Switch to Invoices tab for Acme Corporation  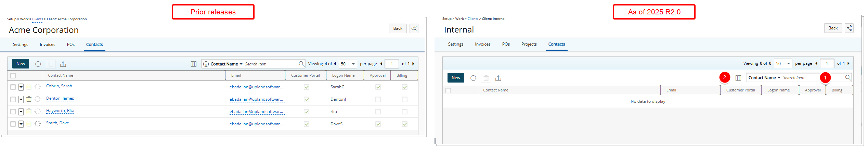click(x=48, y=45)
